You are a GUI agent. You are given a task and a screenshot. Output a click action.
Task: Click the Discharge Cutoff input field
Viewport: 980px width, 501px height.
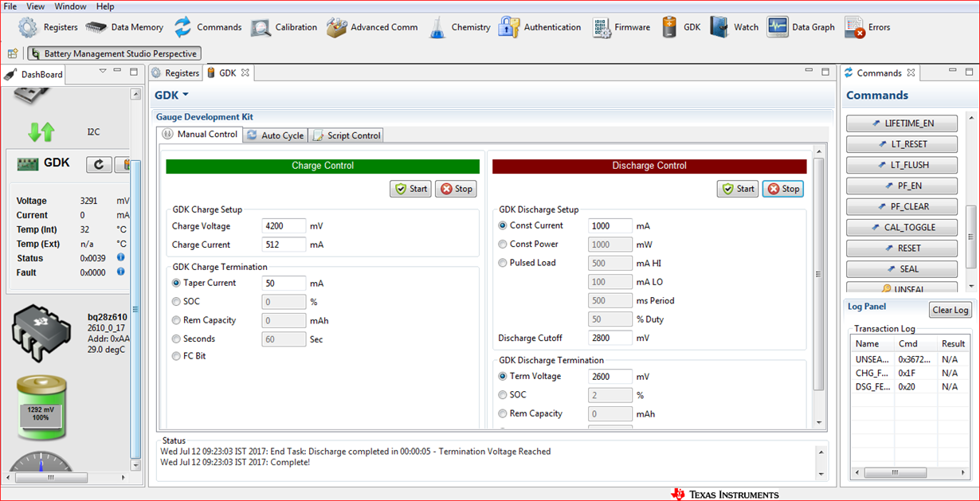[610, 338]
